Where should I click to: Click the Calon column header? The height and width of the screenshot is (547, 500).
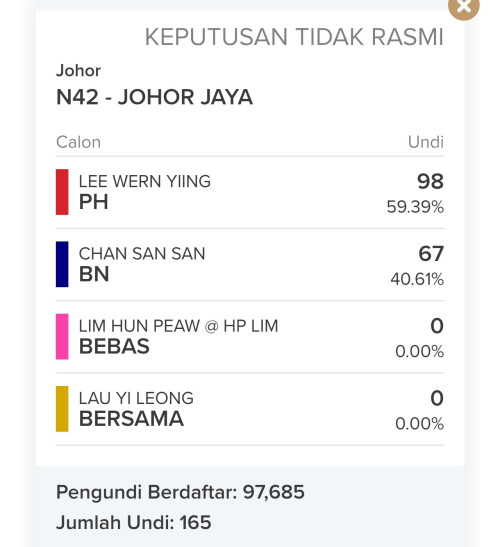click(x=79, y=142)
